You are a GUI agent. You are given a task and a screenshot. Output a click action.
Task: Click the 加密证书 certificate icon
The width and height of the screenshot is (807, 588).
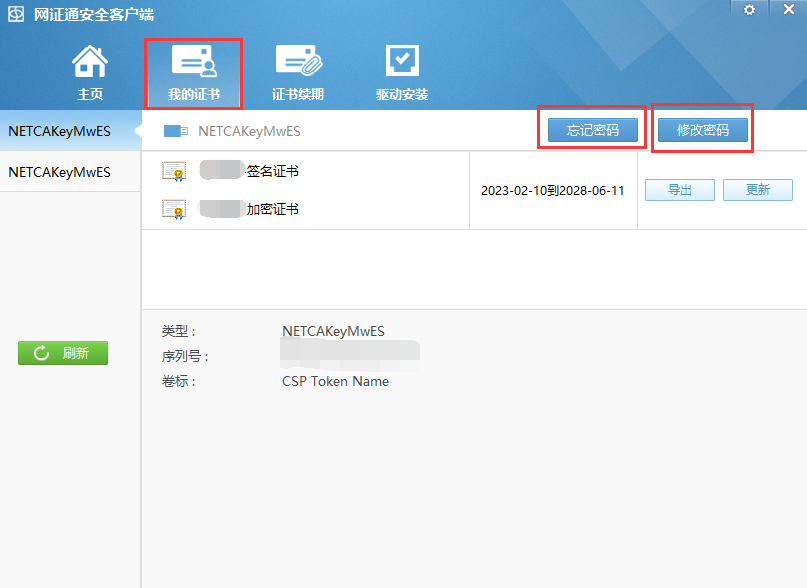[174, 209]
